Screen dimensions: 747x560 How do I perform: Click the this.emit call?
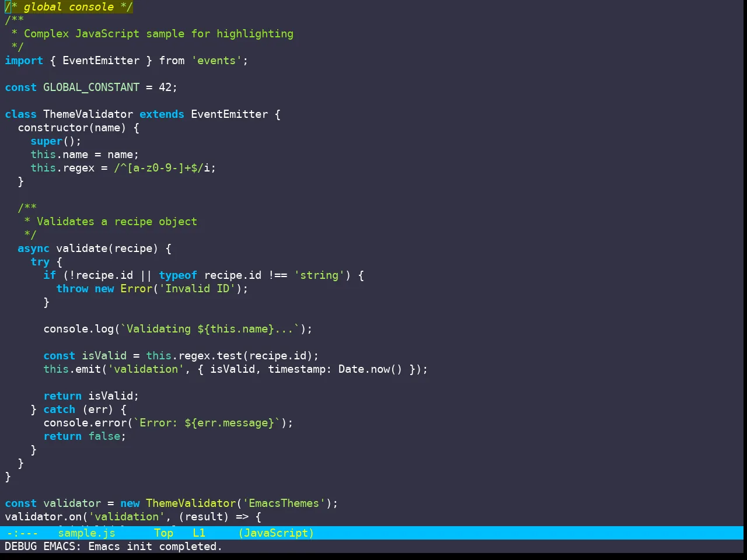pos(72,369)
